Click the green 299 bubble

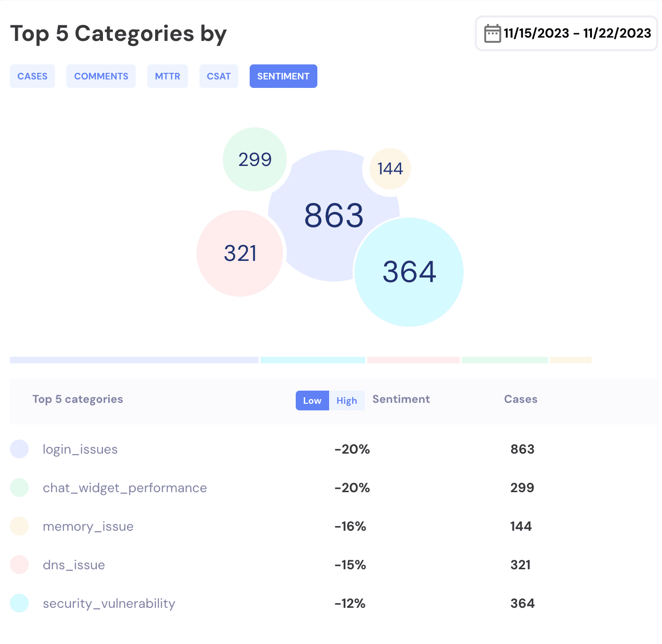click(x=254, y=159)
